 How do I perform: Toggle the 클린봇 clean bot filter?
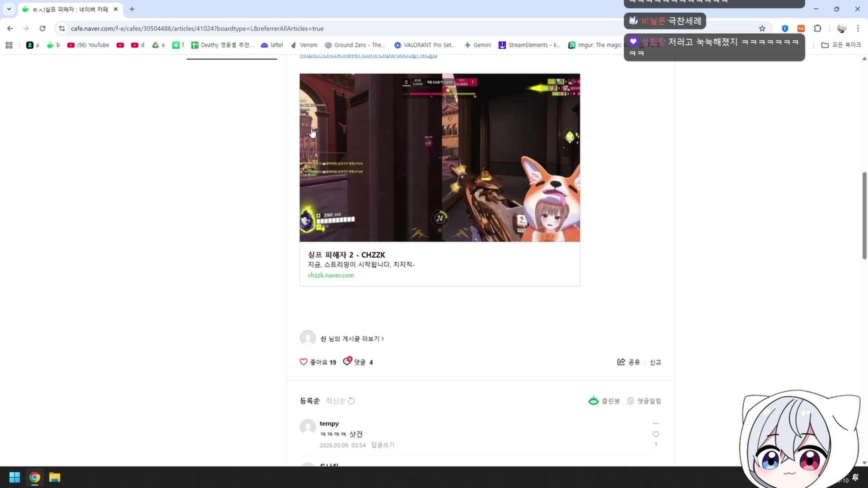click(x=604, y=401)
